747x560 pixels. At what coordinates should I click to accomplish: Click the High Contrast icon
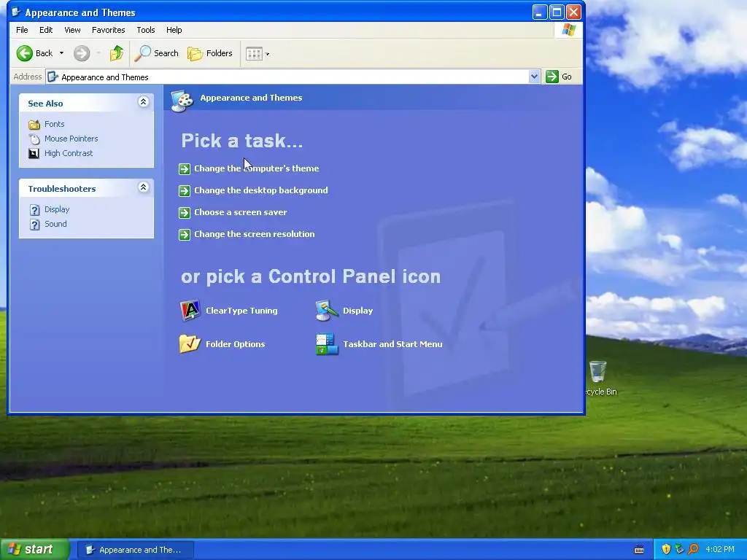(34, 153)
